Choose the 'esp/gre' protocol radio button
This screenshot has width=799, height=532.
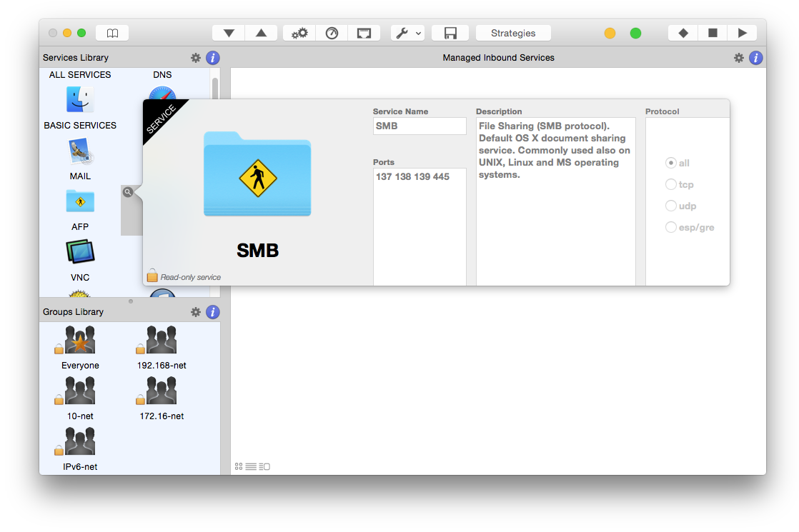point(670,227)
